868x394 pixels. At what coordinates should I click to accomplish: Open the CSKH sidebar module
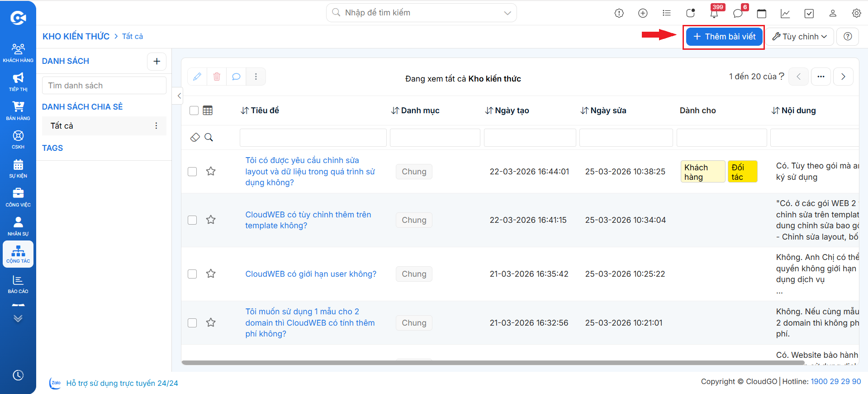[x=18, y=139]
